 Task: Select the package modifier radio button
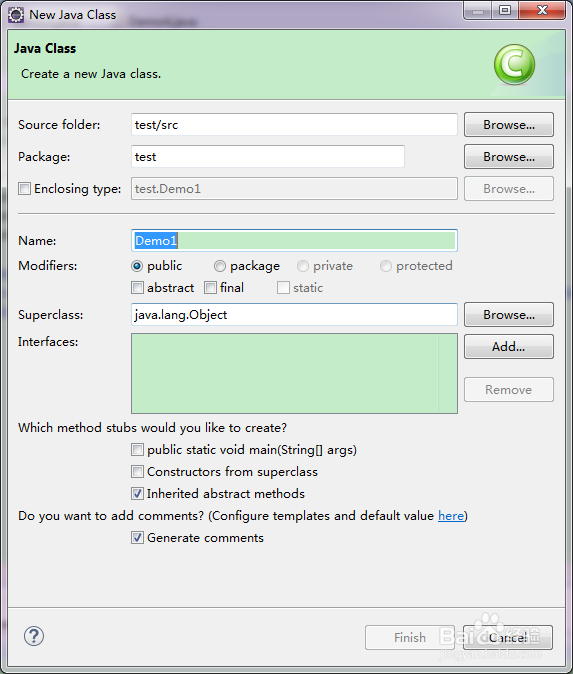tap(220, 267)
